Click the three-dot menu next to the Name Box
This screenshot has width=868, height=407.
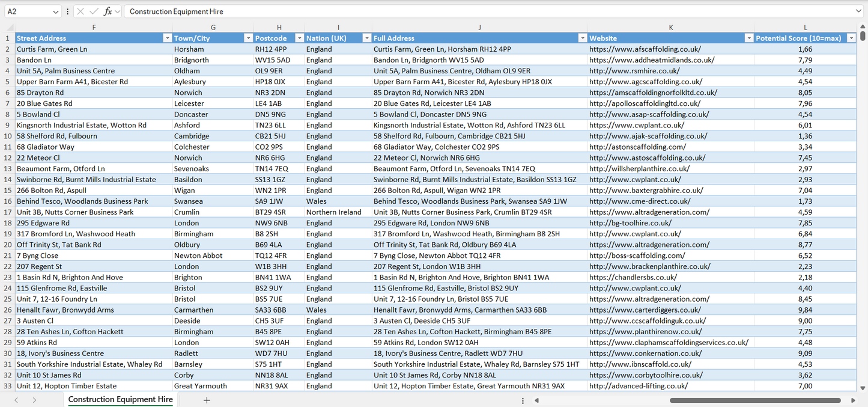(x=68, y=11)
